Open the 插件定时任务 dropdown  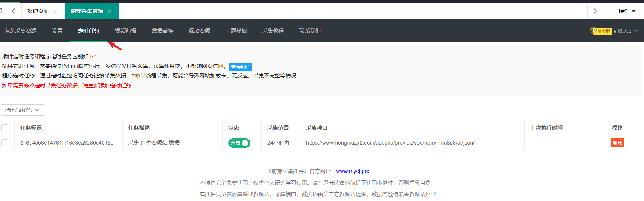(22, 110)
